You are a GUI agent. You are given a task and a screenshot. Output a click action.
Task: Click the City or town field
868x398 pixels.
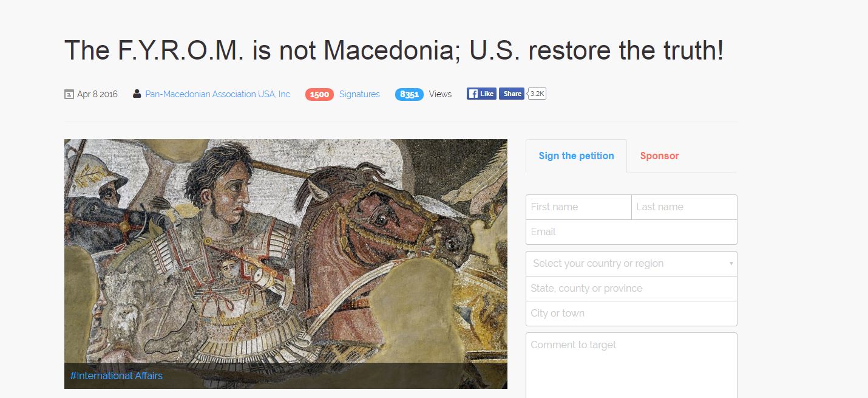pyautogui.click(x=631, y=314)
